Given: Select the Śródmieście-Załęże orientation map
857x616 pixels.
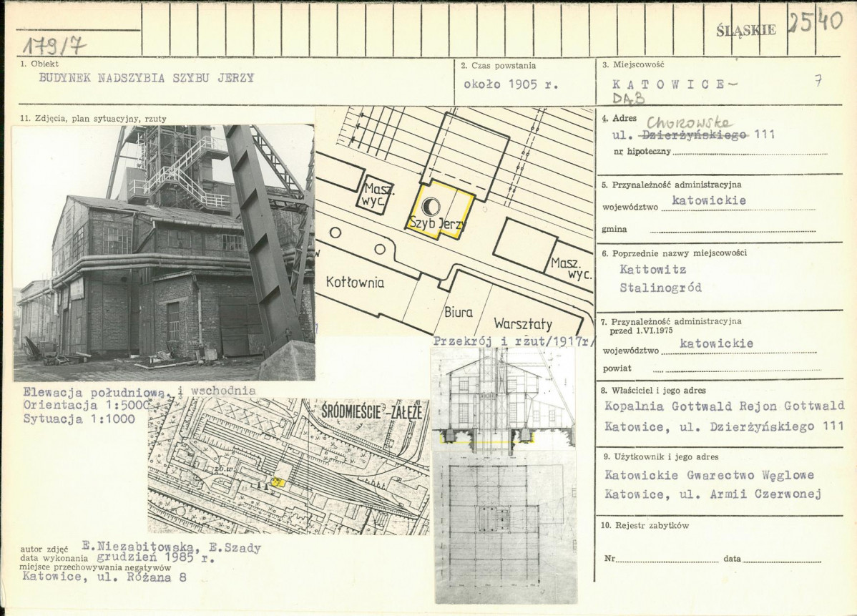Looking at the screenshot, I should pos(288,466).
